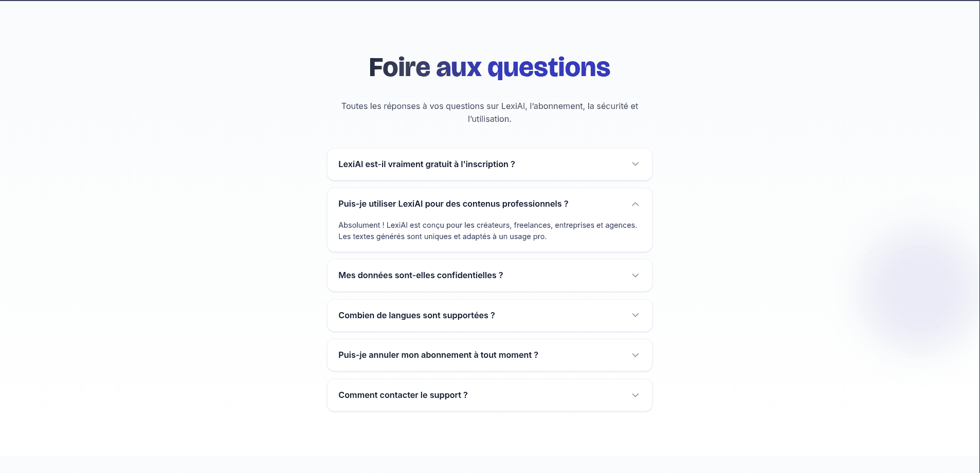The height and width of the screenshot is (473, 980).
Task: Click the word "aux" in the heading
Action: pyautogui.click(x=459, y=68)
